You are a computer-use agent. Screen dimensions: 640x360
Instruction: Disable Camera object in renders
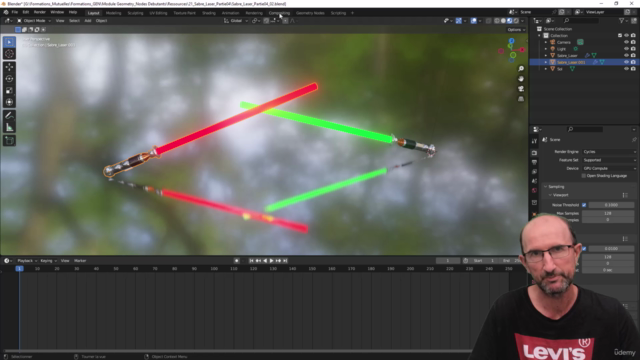(x=633, y=42)
